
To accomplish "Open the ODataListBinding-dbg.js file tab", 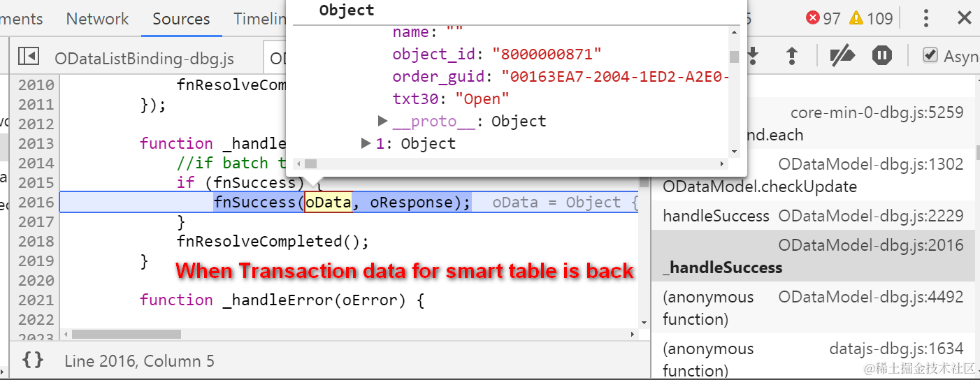I will pyautogui.click(x=144, y=58).
